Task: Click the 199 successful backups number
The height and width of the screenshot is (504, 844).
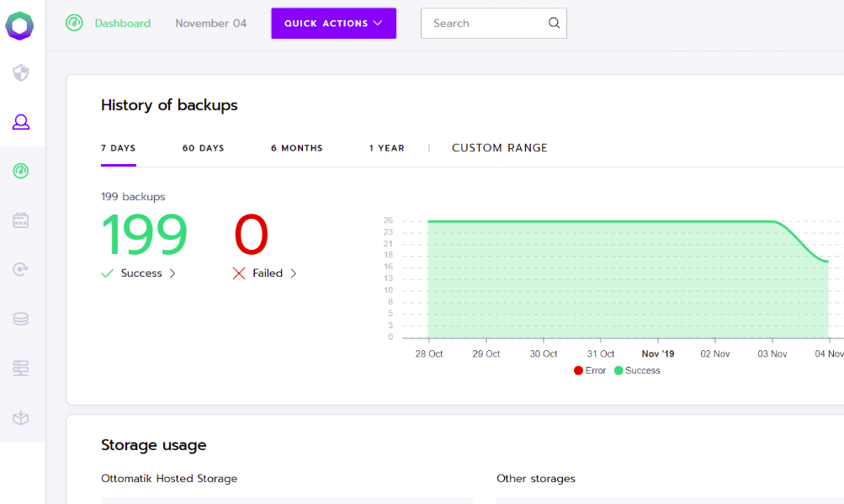Action: (144, 235)
